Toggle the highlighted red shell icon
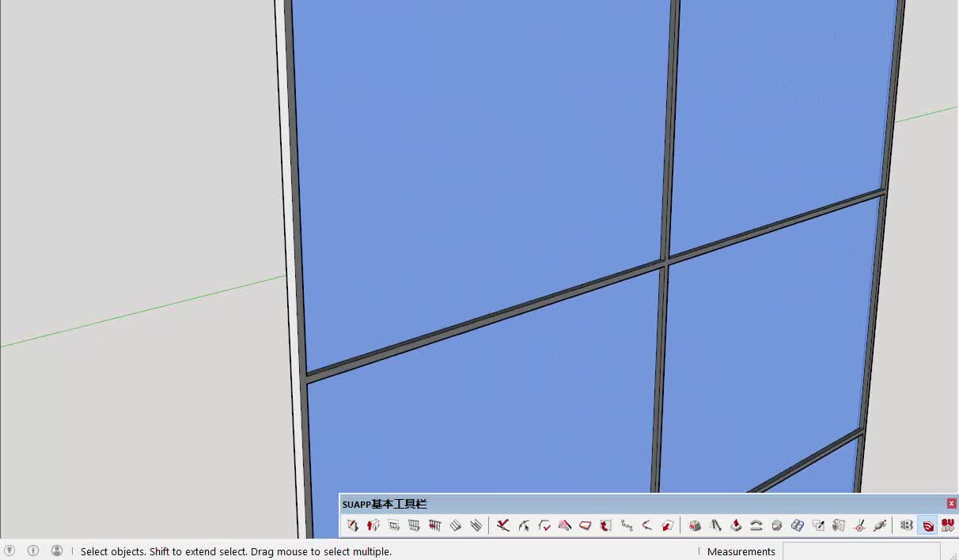959x560 pixels. [927, 525]
